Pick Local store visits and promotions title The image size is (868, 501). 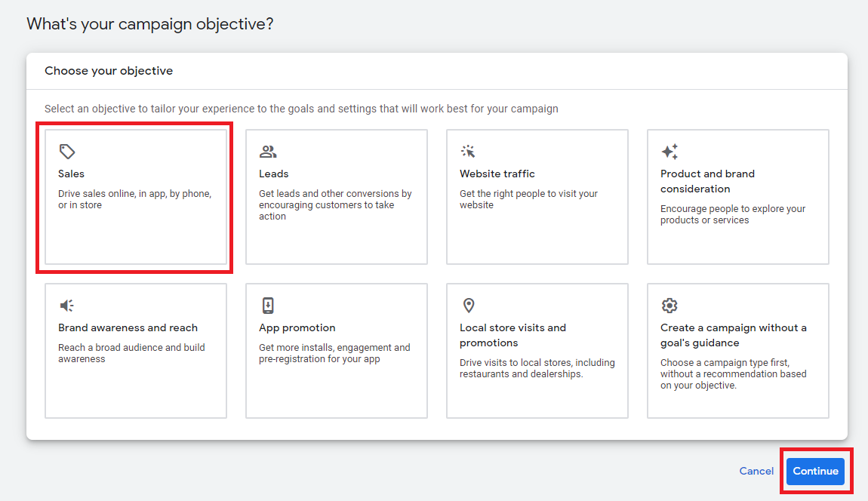pyautogui.click(x=512, y=335)
